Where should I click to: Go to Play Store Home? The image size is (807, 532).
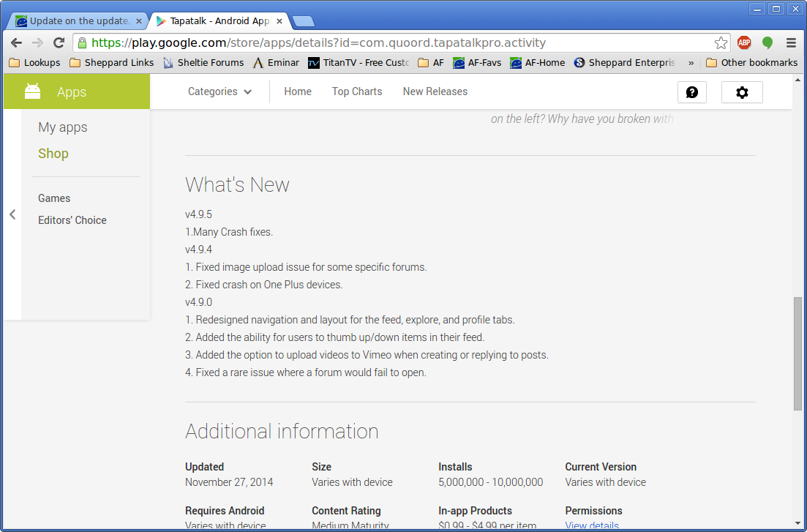[298, 91]
